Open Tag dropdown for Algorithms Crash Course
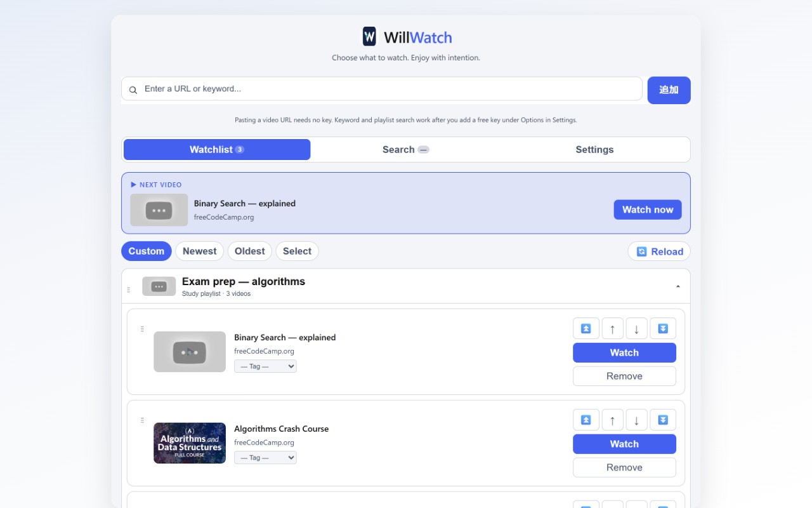 (265, 458)
